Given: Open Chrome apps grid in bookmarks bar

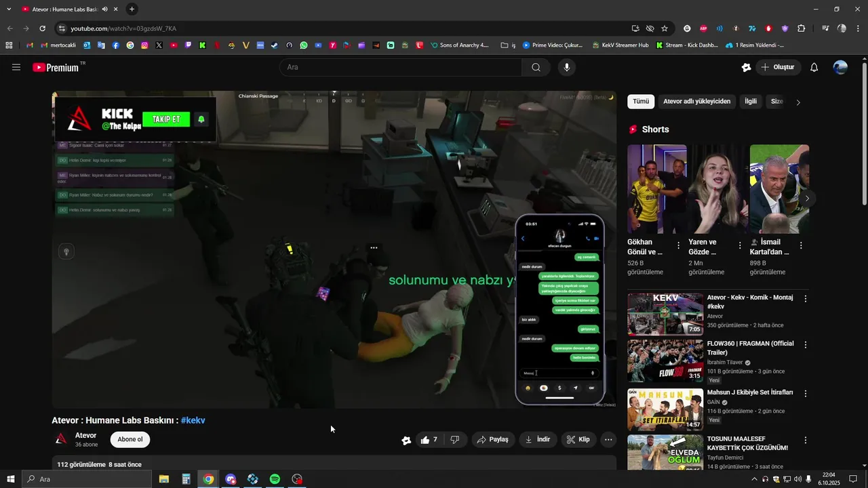Looking at the screenshot, I should (x=9, y=45).
